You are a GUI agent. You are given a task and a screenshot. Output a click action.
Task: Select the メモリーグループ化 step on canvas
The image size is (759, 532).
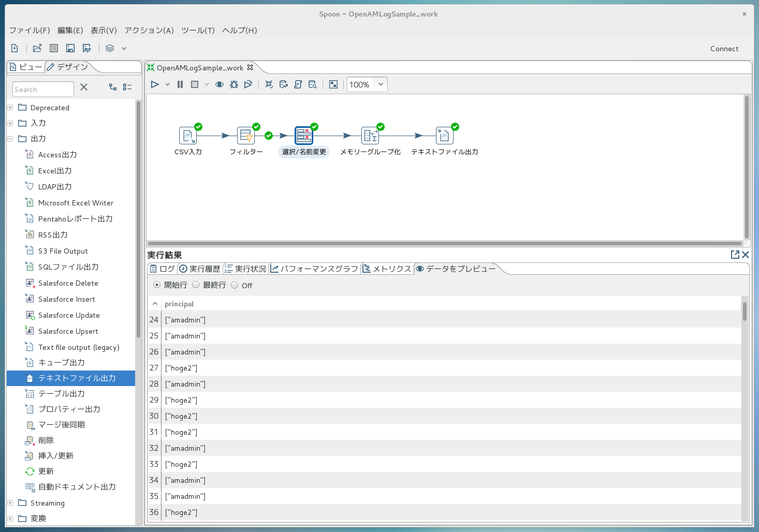pyautogui.click(x=370, y=136)
